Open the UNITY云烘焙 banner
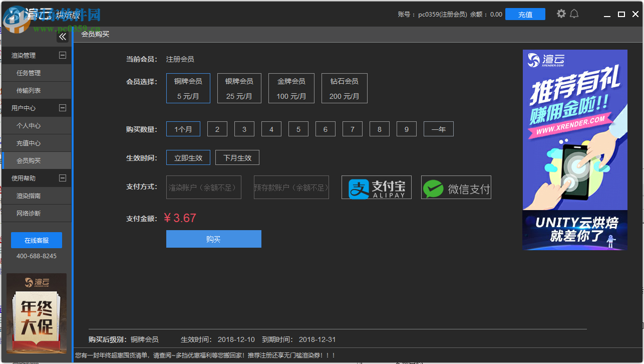 click(575, 230)
